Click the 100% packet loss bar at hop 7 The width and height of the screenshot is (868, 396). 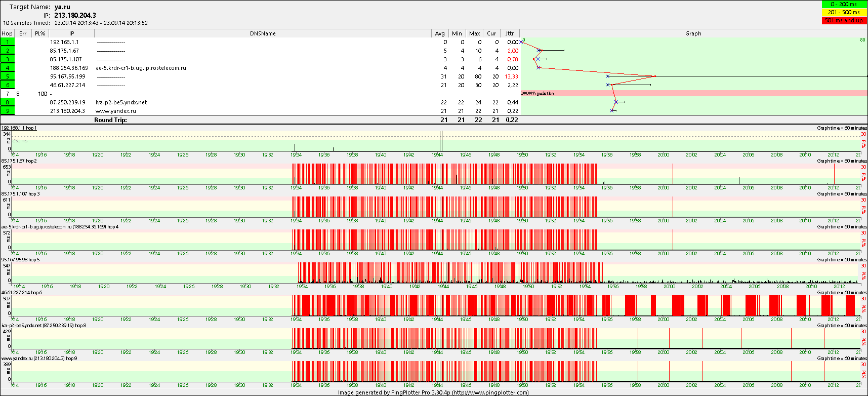click(693, 93)
